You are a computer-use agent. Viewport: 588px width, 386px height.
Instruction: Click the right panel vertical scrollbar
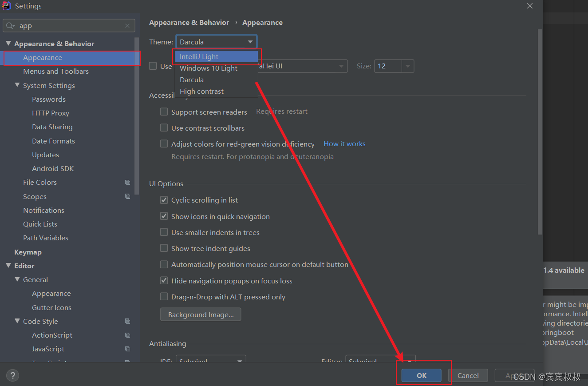tap(540, 132)
